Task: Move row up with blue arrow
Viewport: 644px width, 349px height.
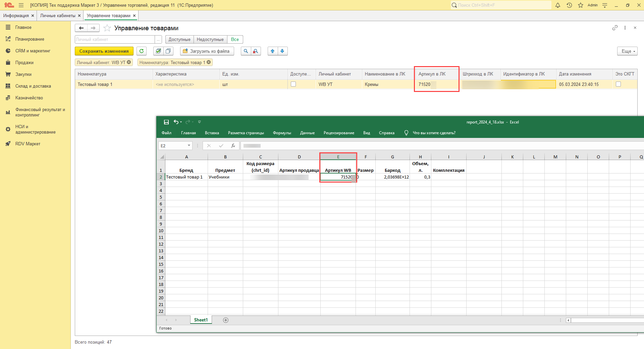Action: (x=273, y=51)
